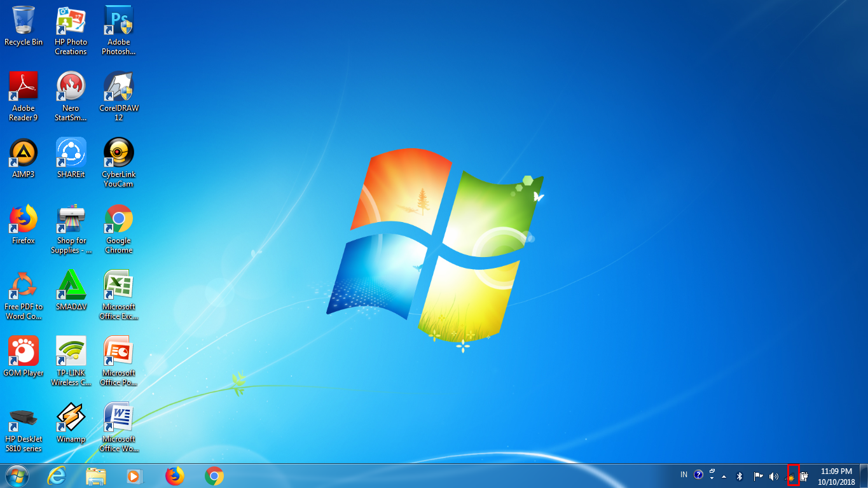Select the HP Photo Creations shortcut
Viewport: 868px width, 488px height.
click(71, 31)
